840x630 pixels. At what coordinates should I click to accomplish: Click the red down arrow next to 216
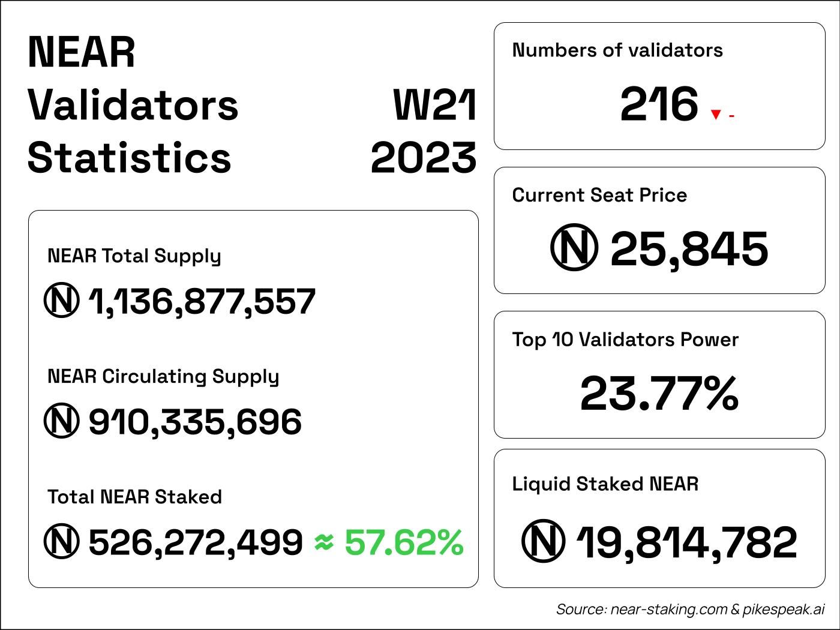[715, 115]
